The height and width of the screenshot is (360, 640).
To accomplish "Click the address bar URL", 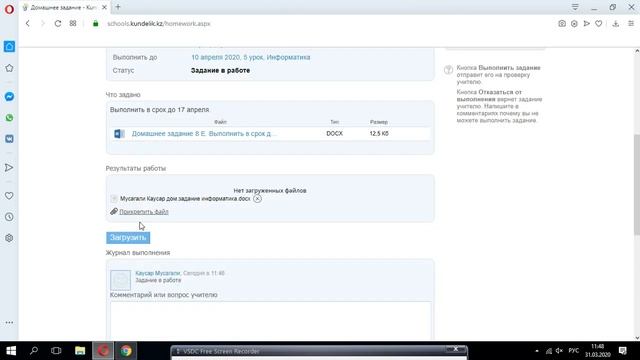I will coord(159,24).
